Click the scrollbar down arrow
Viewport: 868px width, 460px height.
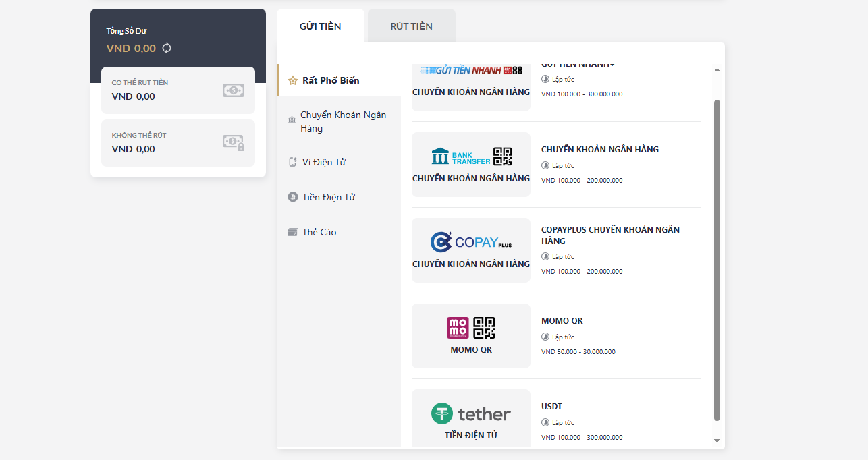coord(717,440)
